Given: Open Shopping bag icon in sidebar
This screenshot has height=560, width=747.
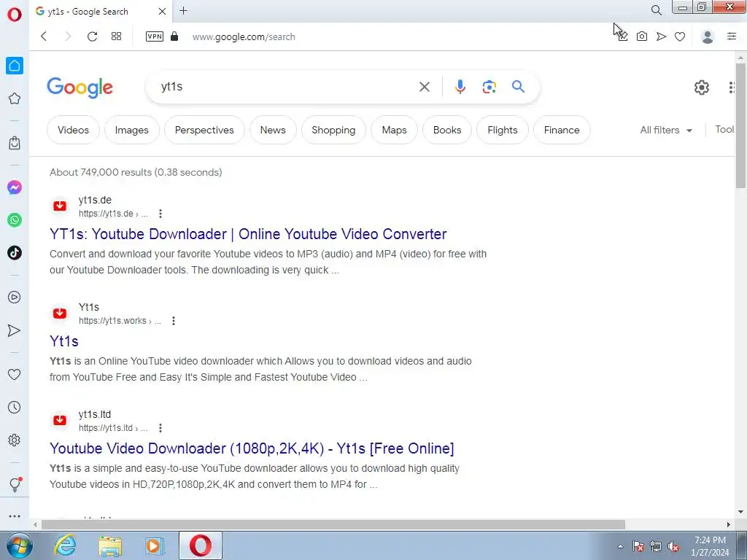Looking at the screenshot, I should tap(15, 142).
